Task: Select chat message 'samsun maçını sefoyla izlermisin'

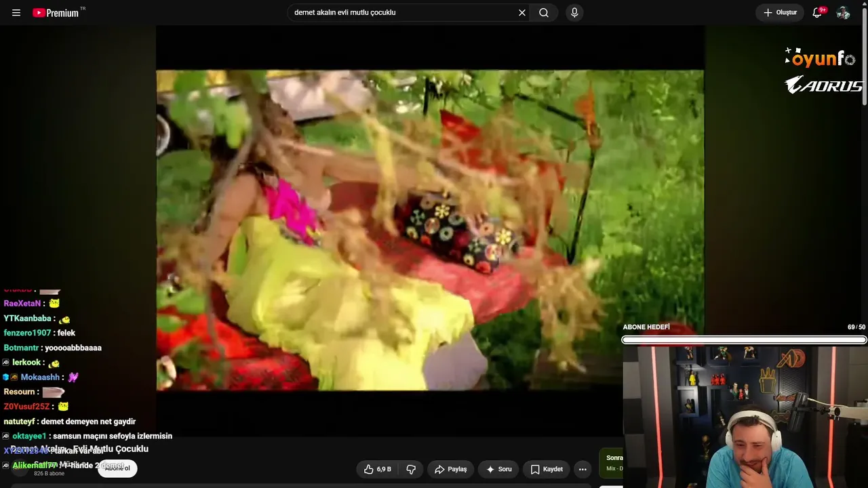Action: pyautogui.click(x=113, y=436)
